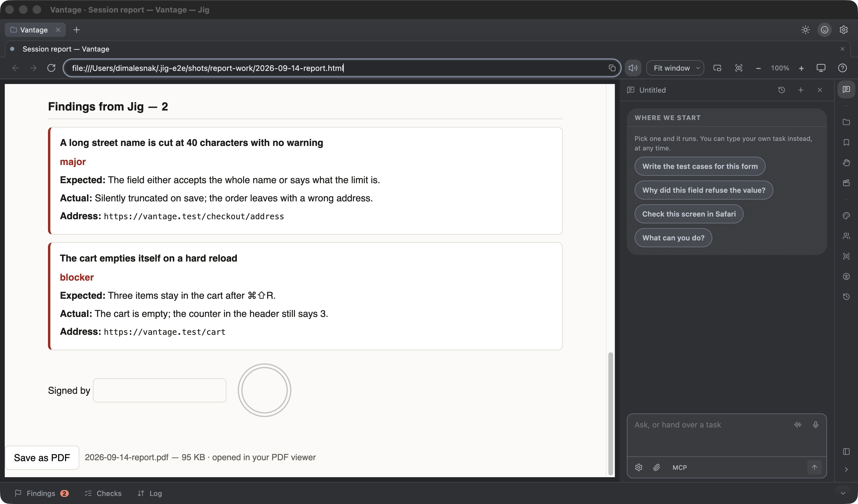Open settings gear in the top bar

click(x=843, y=30)
